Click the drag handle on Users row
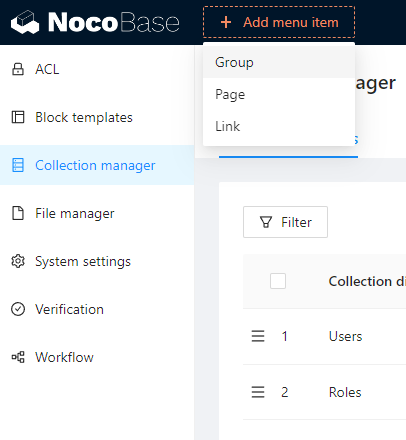This screenshot has width=406, height=440. (258, 336)
